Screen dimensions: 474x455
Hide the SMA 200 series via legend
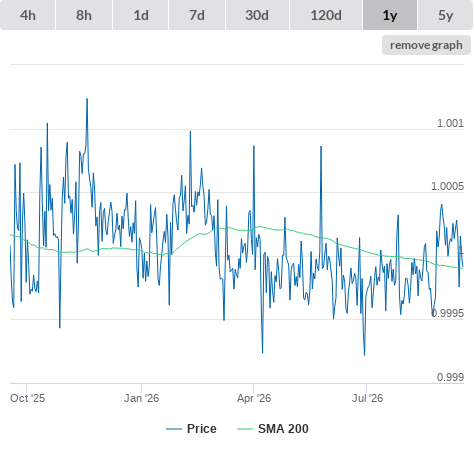283,429
